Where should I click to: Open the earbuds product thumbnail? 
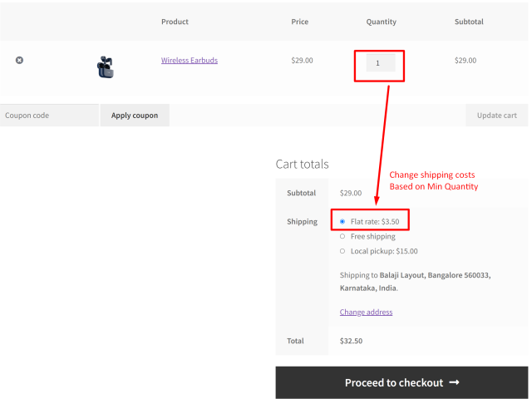pos(106,67)
